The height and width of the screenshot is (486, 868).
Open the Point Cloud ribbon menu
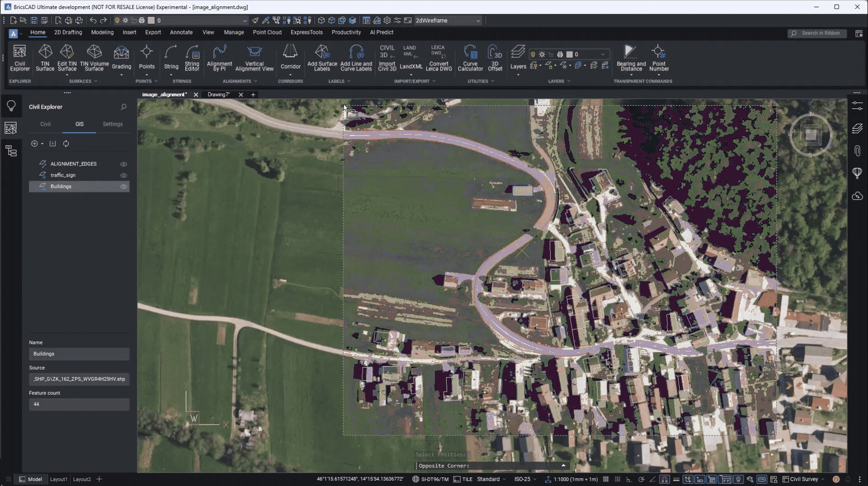pos(267,32)
